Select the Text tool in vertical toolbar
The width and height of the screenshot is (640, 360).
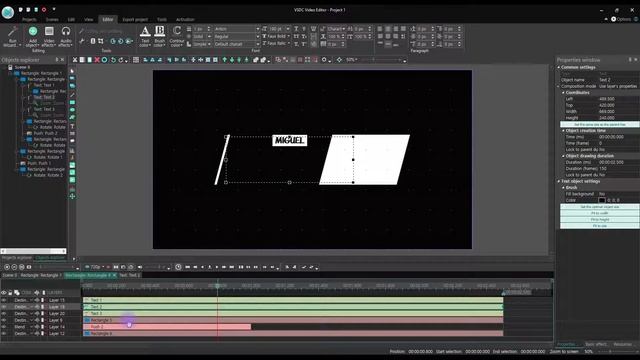coord(72,126)
